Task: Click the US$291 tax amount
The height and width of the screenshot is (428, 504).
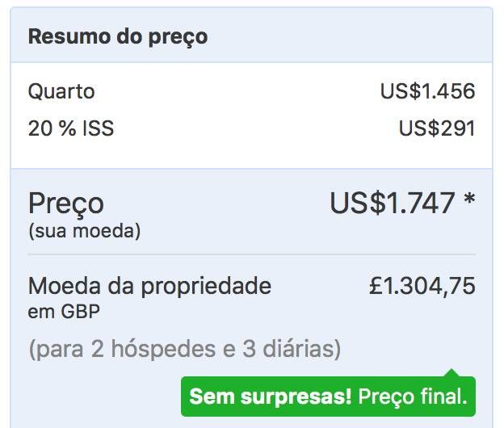Action: point(437,128)
